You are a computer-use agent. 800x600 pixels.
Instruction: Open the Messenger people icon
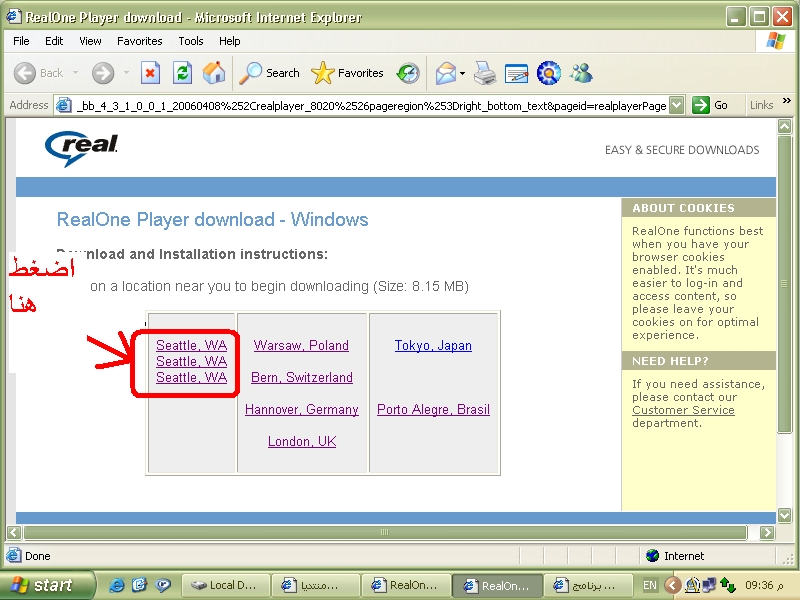(581, 73)
